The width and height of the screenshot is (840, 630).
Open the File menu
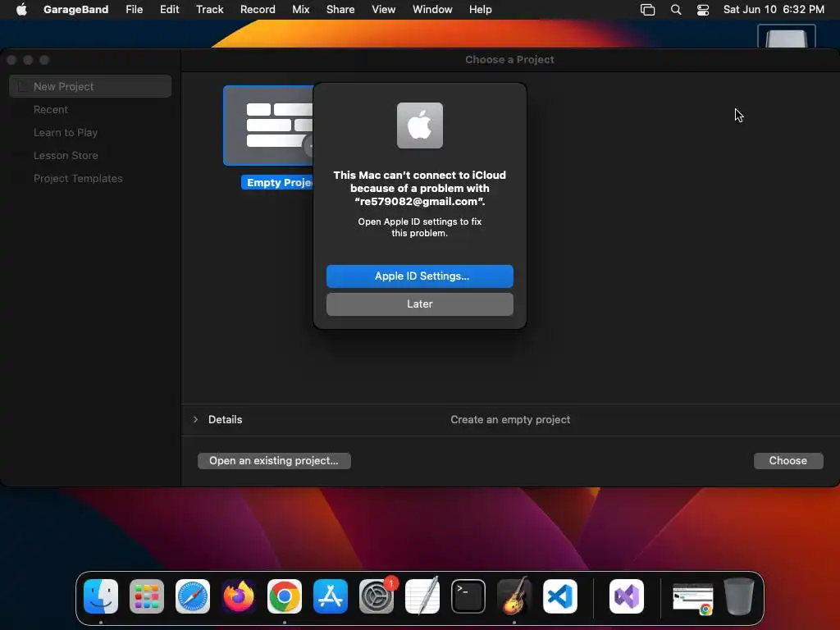(134, 10)
